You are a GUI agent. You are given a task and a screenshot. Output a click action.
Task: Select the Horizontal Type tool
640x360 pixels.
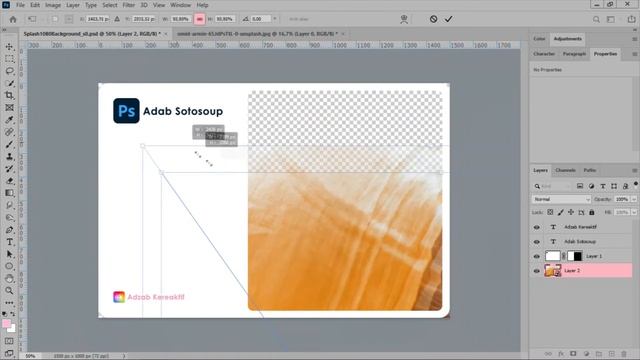(9, 242)
